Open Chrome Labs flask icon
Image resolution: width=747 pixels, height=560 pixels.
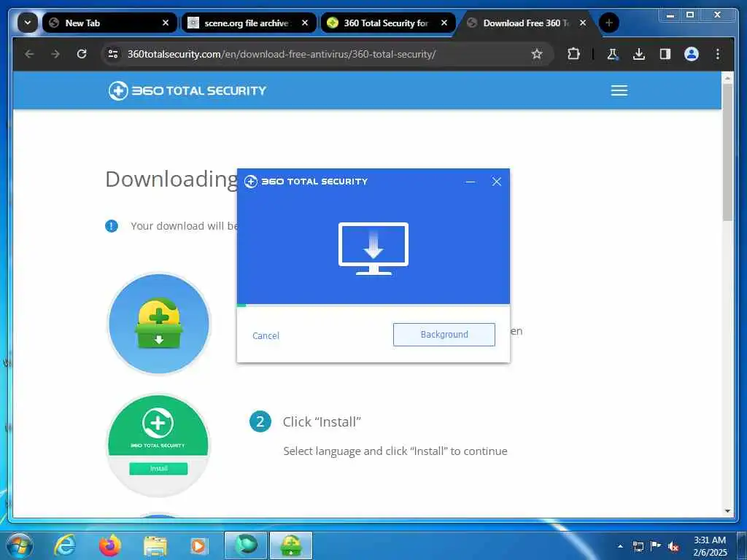coord(613,54)
